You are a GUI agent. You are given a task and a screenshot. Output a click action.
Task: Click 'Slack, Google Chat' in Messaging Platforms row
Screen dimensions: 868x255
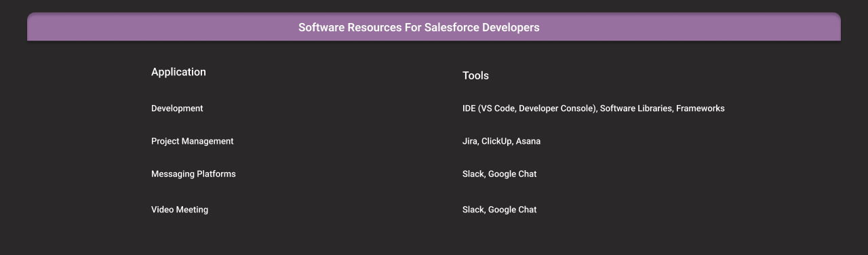pyautogui.click(x=499, y=174)
